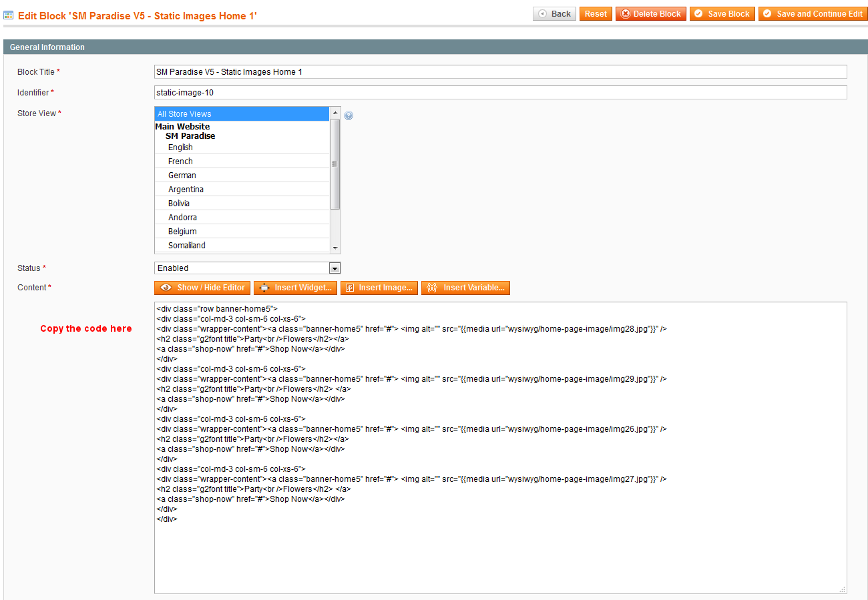Select Somaliland store view
The image size is (868, 600).
242,246
